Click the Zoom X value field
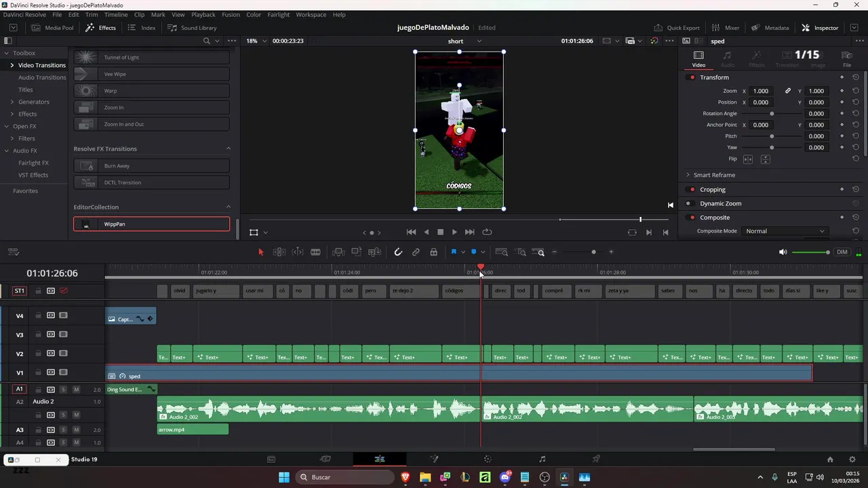Screen dimensions: 868x488 (762, 91)
